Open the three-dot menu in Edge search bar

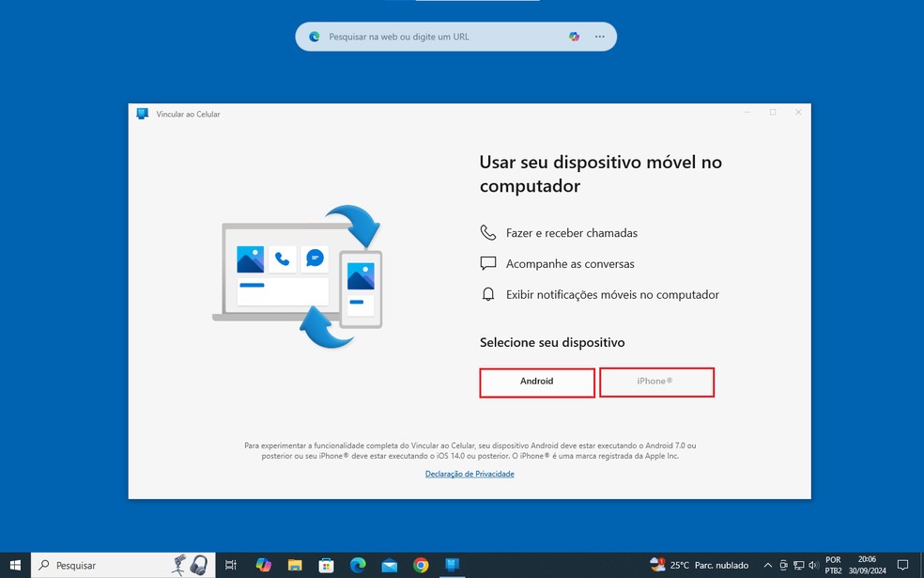[599, 37]
